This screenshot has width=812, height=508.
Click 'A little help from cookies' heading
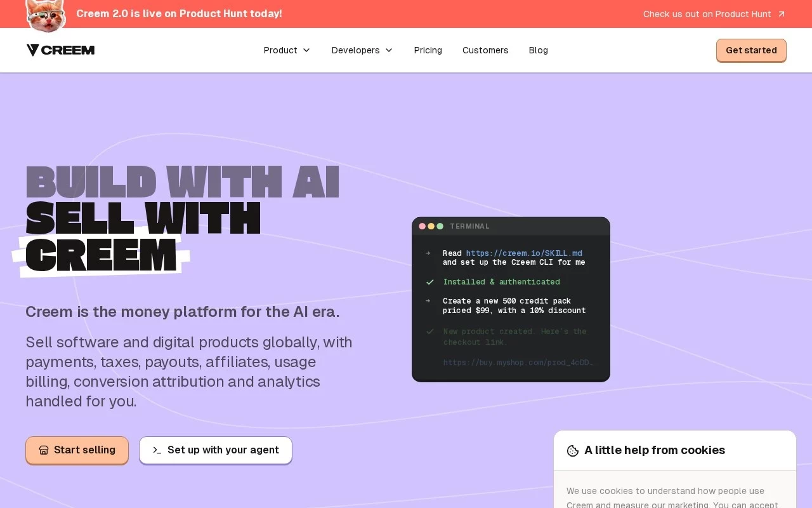coord(655,450)
